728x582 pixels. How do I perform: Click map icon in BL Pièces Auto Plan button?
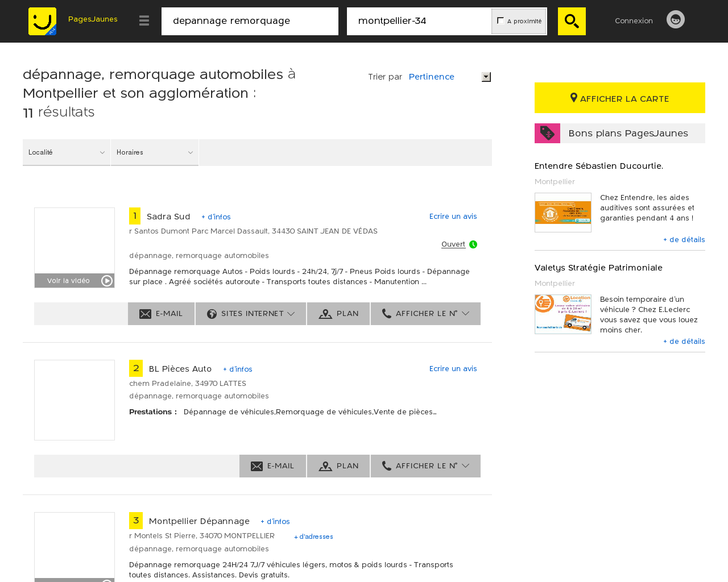(325, 466)
